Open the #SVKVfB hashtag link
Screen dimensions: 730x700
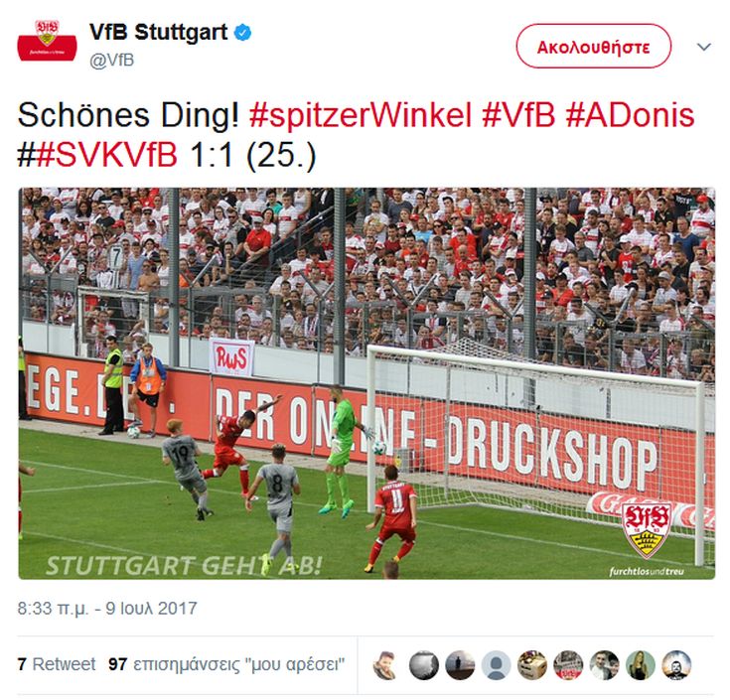click(x=106, y=154)
